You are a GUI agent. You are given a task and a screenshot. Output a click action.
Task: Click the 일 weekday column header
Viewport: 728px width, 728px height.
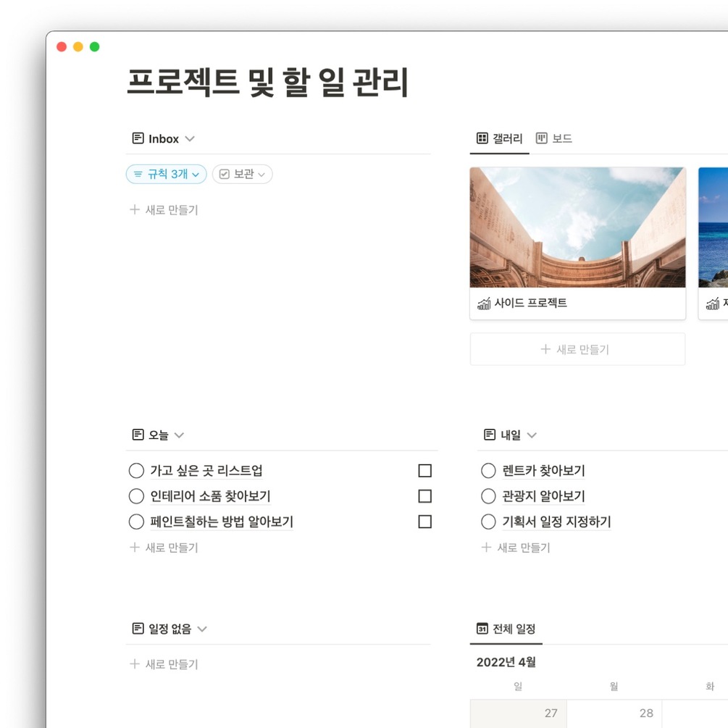[518, 686]
